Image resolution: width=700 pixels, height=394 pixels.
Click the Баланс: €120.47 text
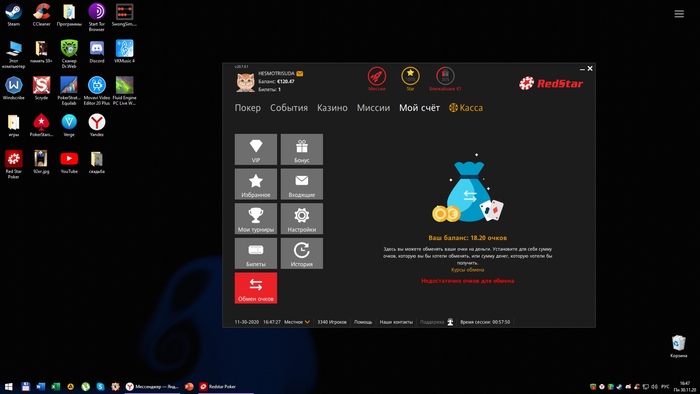pyautogui.click(x=276, y=82)
